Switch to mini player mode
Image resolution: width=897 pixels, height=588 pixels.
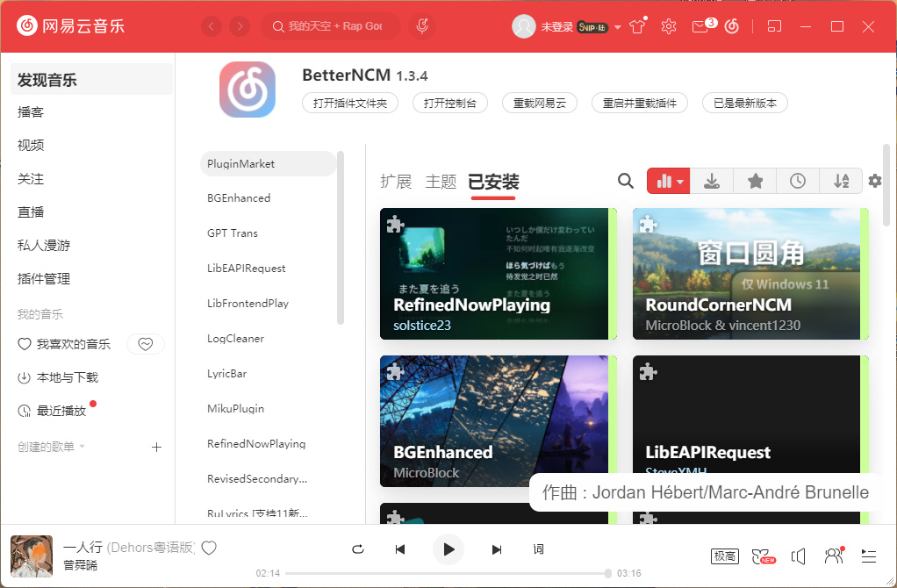pyautogui.click(x=774, y=26)
